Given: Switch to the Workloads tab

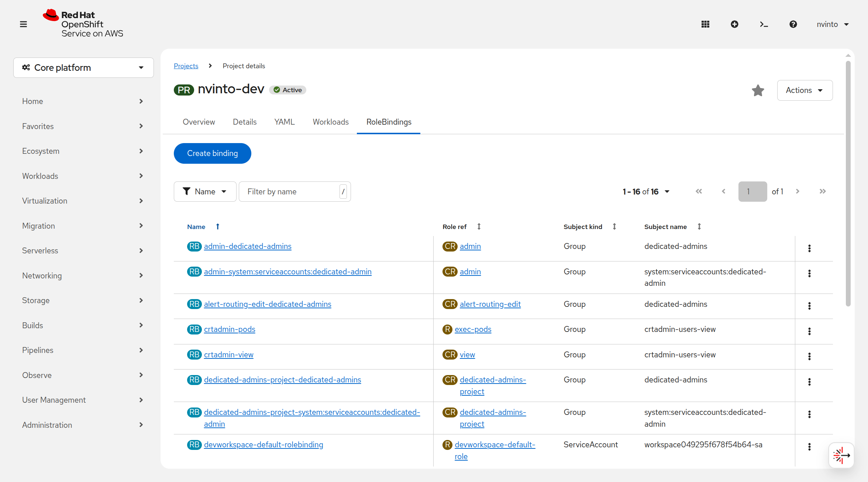Looking at the screenshot, I should pyautogui.click(x=331, y=122).
